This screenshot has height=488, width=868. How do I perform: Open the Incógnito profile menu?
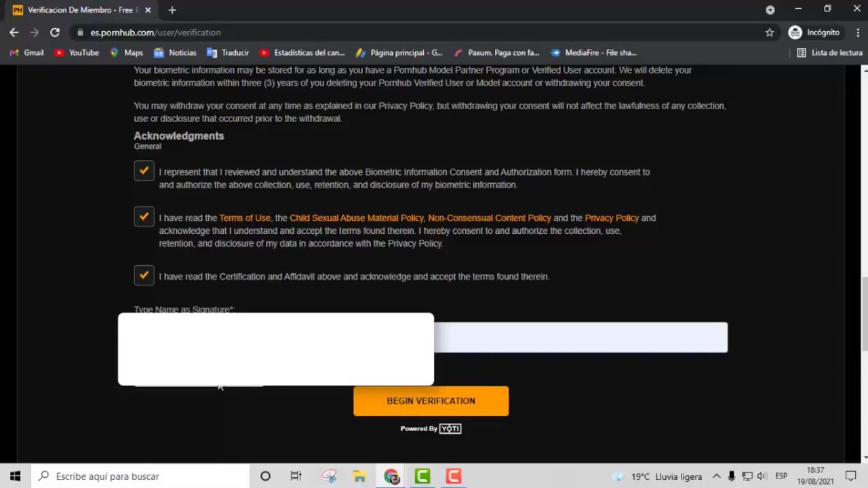pos(814,33)
